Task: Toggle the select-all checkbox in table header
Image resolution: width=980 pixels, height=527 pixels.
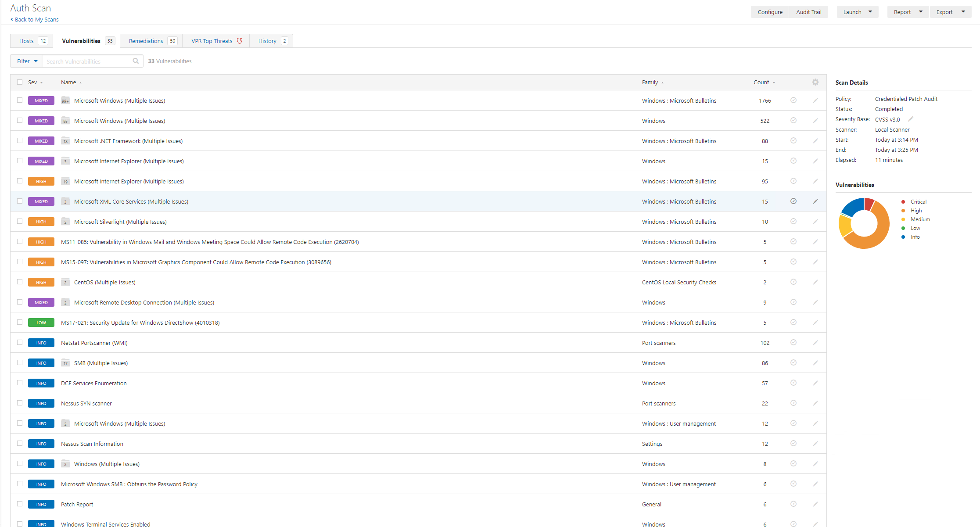Action: point(20,82)
